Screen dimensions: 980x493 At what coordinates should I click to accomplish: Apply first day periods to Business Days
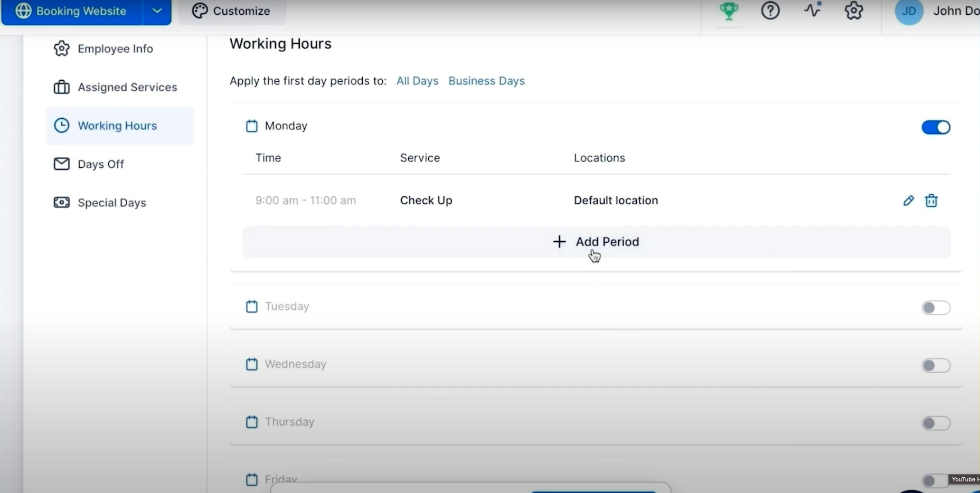[486, 81]
